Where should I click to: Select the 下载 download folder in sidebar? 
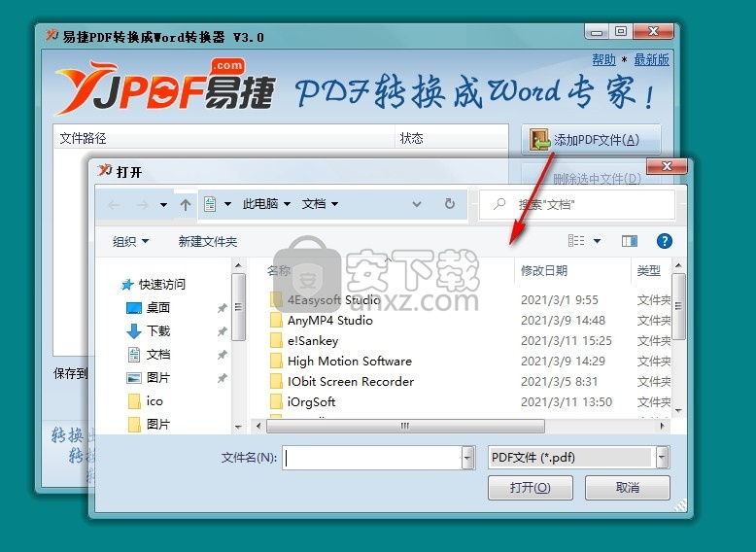tap(157, 331)
